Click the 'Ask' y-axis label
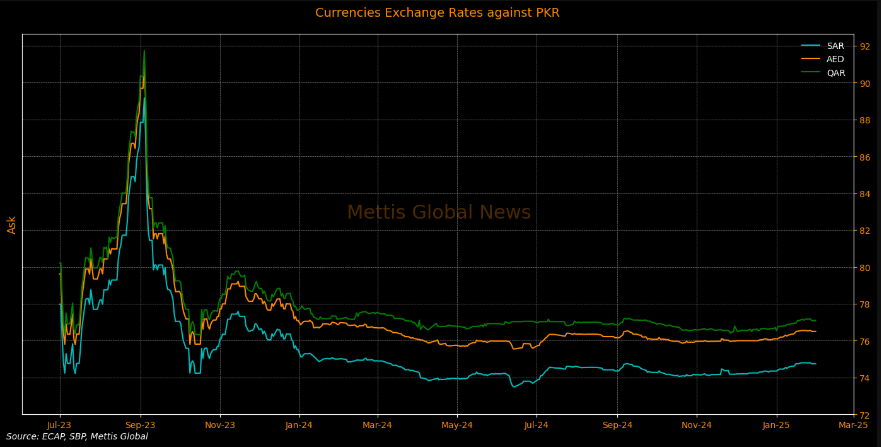The width and height of the screenshot is (881, 447). point(12,225)
